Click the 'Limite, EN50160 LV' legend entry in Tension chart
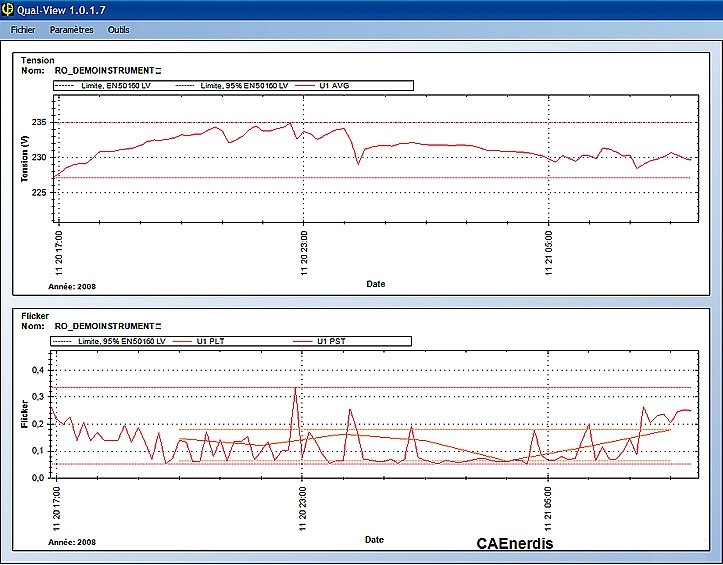The image size is (723, 565). (103, 86)
